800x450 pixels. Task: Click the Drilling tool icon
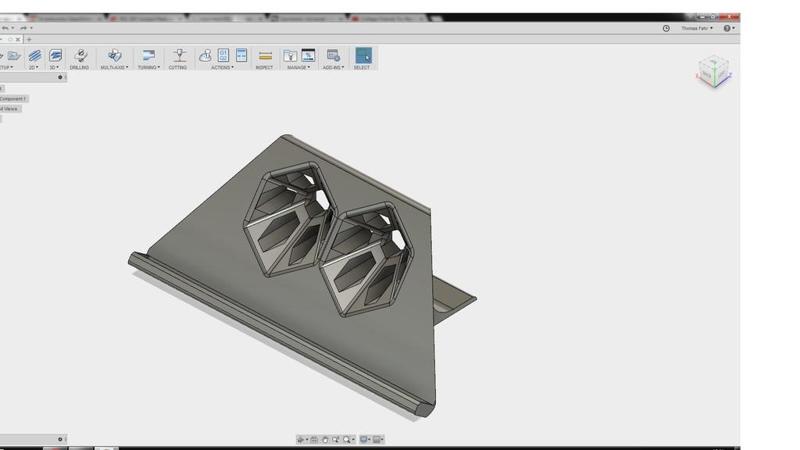(x=80, y=56)
